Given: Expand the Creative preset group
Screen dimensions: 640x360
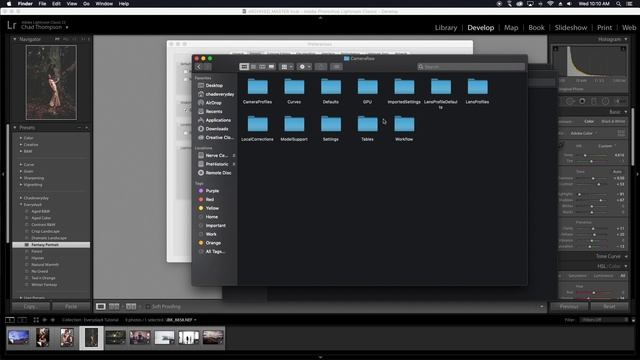Looking at the screenshot, I should tap(21, 144).
